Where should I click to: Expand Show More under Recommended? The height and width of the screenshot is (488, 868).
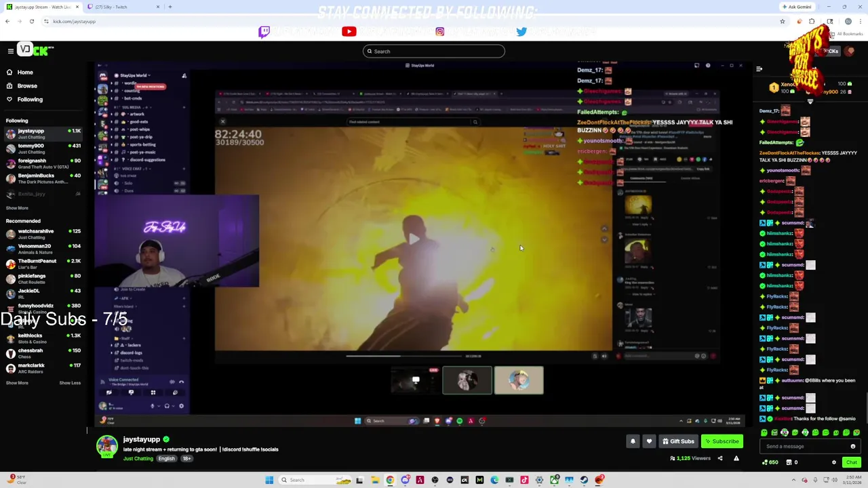point(17,383)
